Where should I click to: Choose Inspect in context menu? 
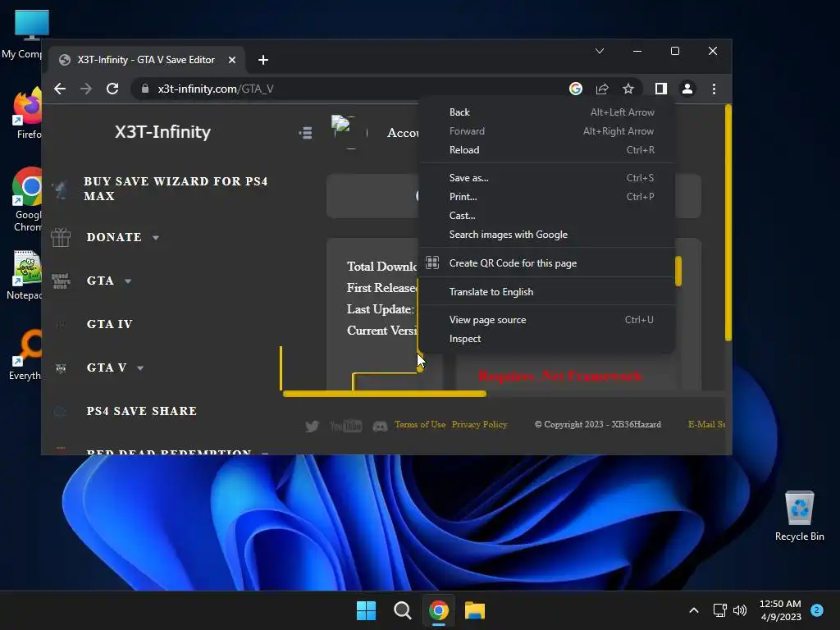546,339
